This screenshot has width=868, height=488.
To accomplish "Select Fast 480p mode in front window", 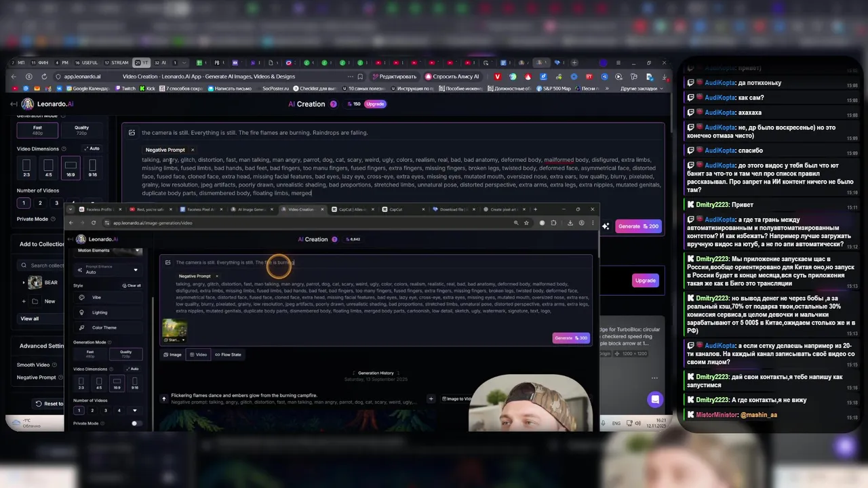I will point(90,353).
